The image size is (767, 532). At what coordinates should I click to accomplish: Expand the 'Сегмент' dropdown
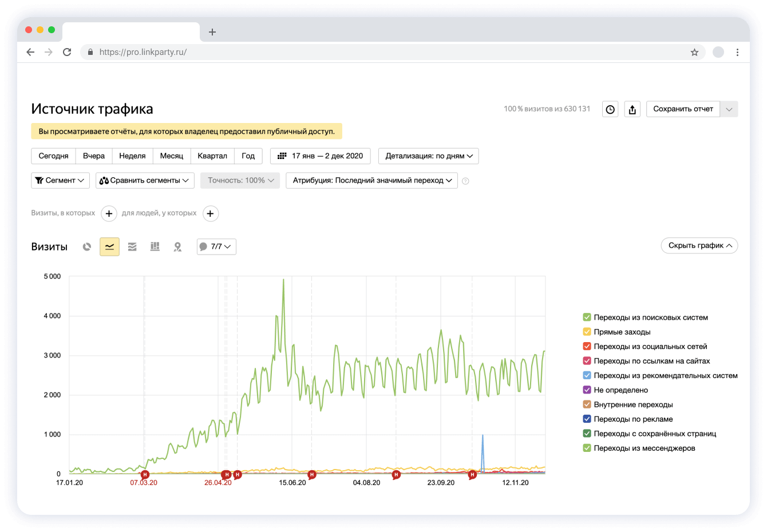(60, 181)
